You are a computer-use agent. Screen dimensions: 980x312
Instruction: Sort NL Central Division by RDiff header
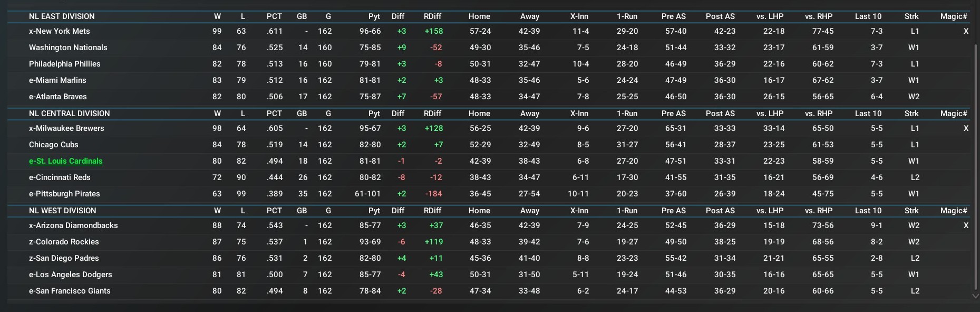432,114
